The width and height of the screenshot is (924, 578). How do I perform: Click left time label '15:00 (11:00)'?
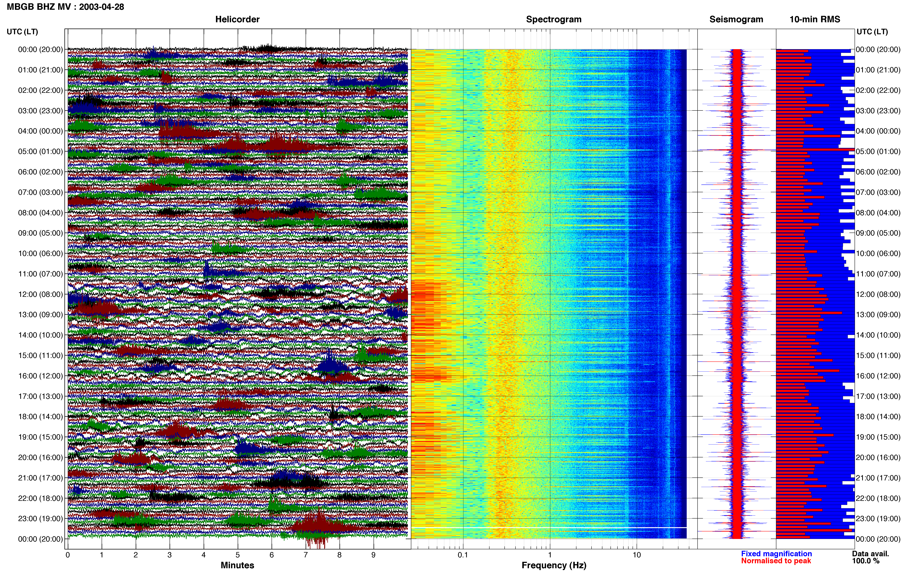[41, 356]
